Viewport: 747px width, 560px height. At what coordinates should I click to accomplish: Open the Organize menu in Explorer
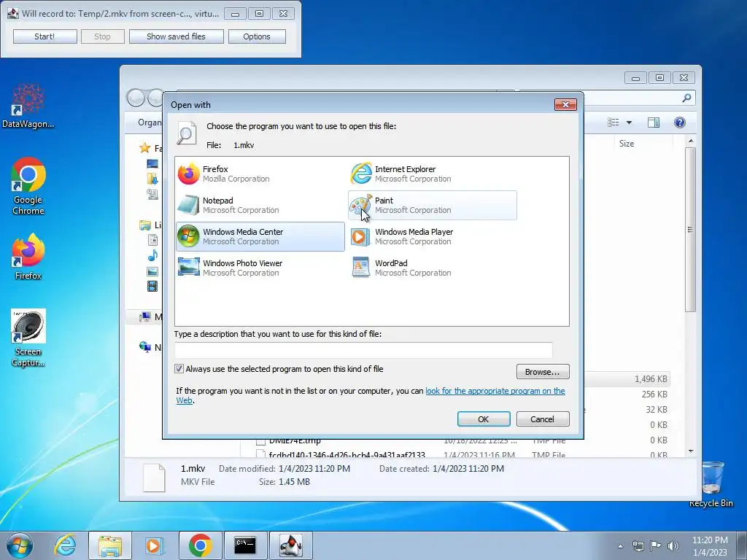coord(150,122)
